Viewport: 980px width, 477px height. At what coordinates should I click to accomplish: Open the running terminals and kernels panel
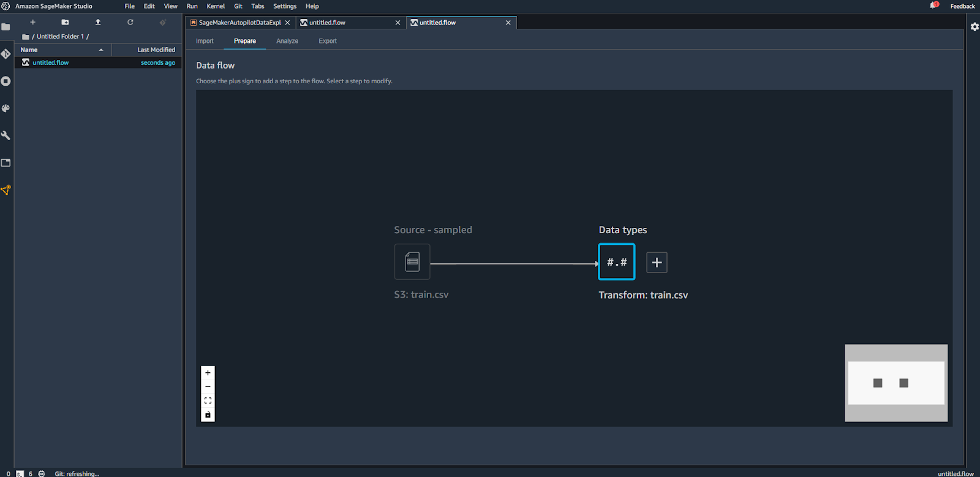[6, 81]
